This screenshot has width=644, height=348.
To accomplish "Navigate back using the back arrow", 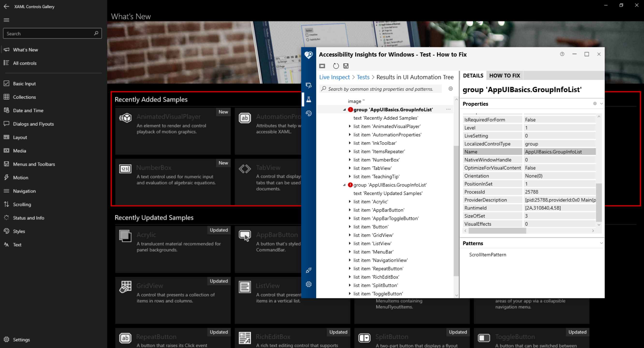I will pyautogui.click(x=6, y=7).
